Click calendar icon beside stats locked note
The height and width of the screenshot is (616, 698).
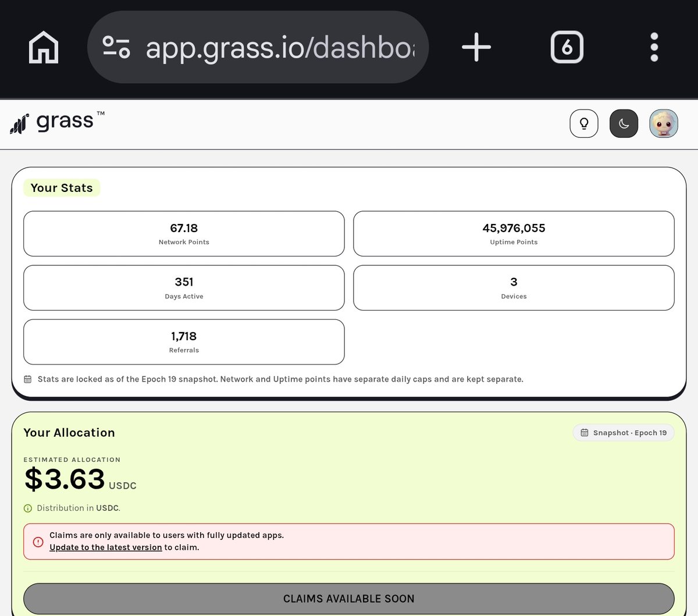27,379
